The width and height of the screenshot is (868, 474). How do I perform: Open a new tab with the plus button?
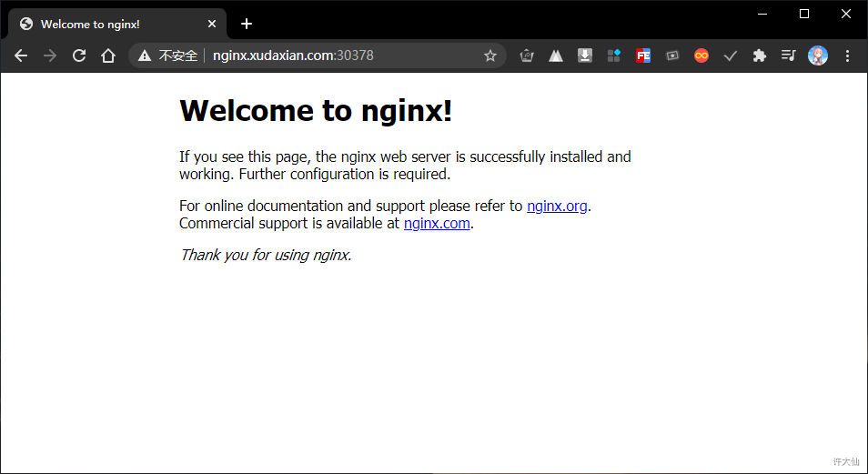[x=247, y=24]
